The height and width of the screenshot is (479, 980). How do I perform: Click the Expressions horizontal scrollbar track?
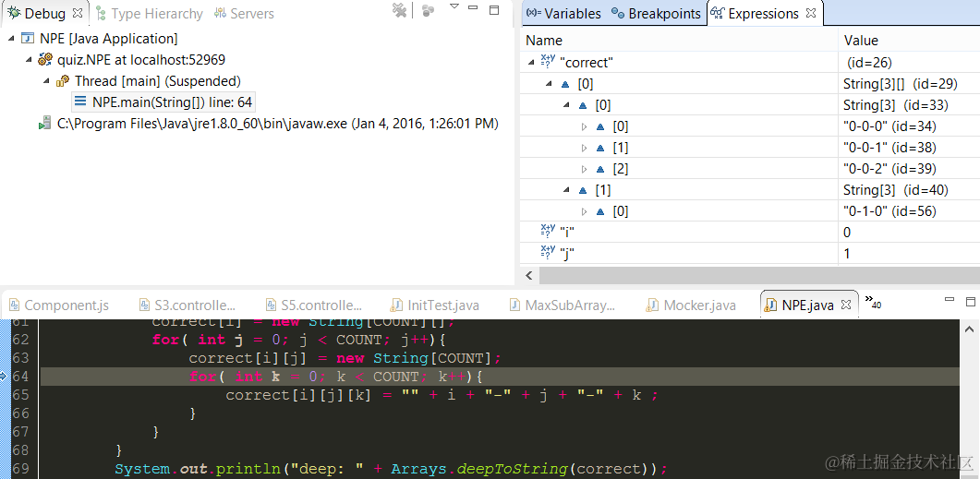coord(759,275)
